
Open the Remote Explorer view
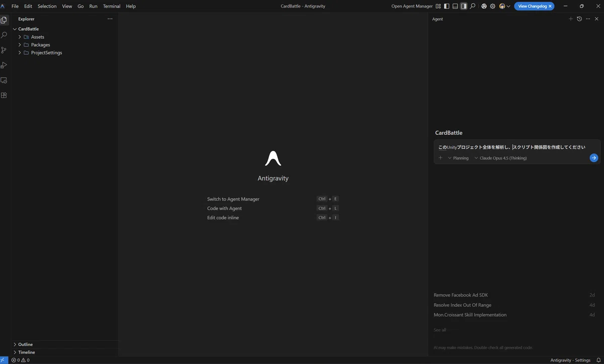point(4,80)
